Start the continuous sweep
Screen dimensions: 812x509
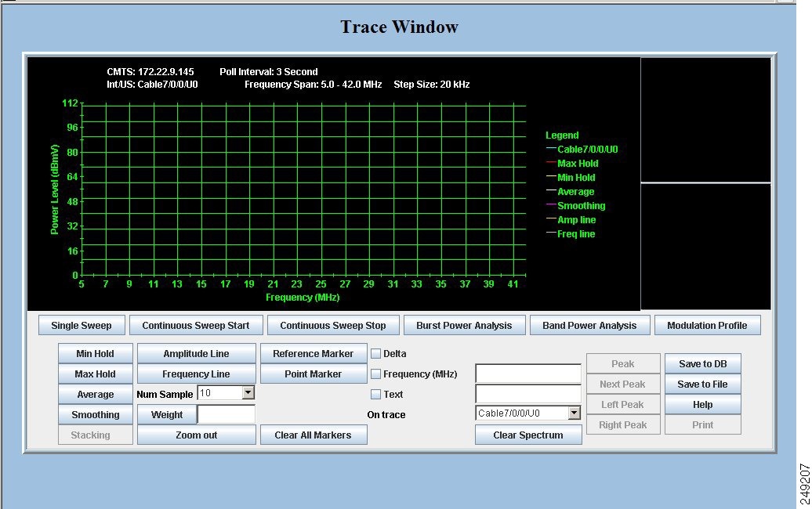click(196, 326)
